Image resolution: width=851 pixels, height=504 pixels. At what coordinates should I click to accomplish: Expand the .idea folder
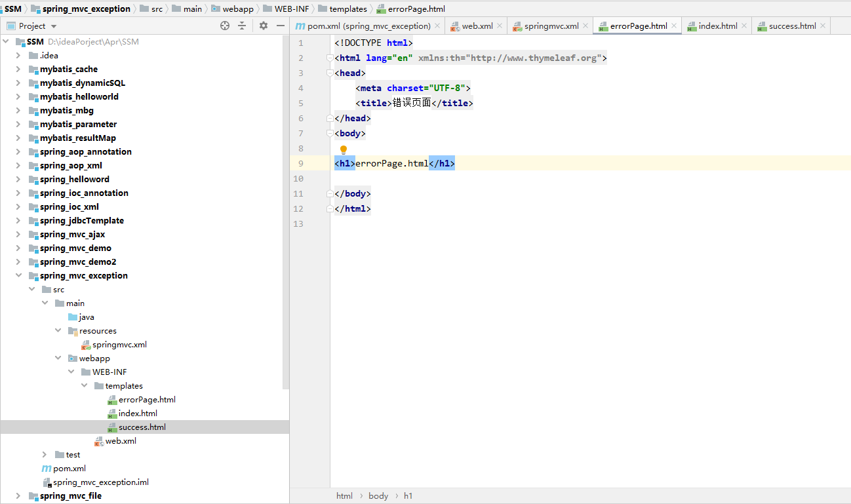pyautogui.click(x=18, y=56)
